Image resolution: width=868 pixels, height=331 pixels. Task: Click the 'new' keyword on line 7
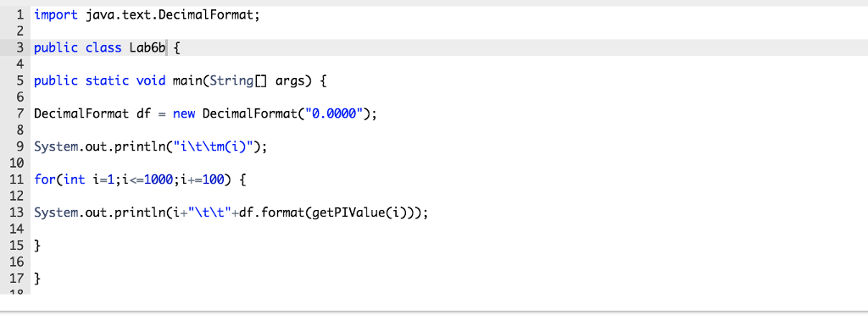[x=184, y=114]
